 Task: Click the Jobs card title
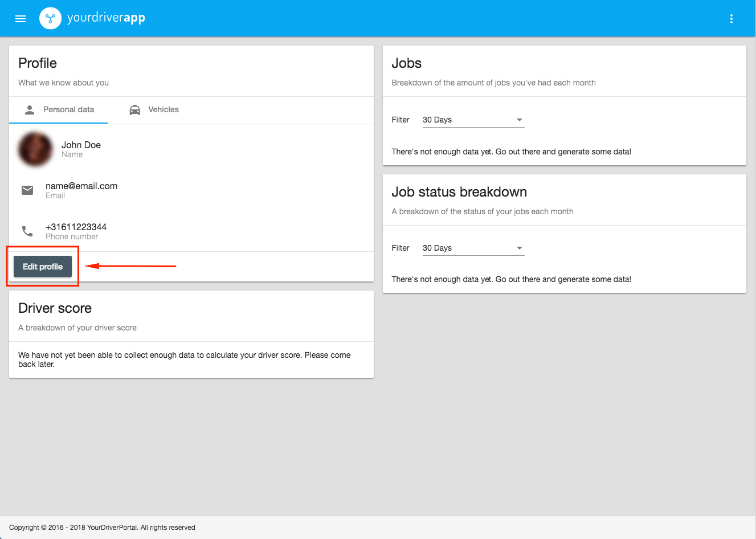tap(406, 63)
